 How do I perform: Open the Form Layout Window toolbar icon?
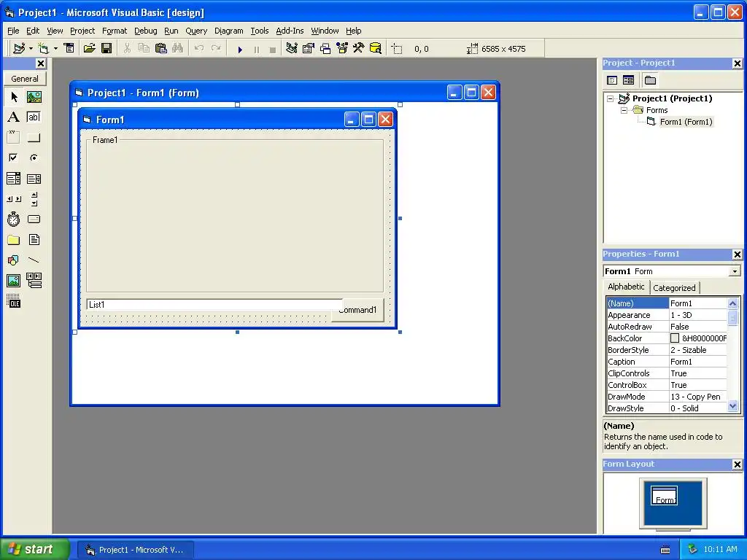click(325, 48)
